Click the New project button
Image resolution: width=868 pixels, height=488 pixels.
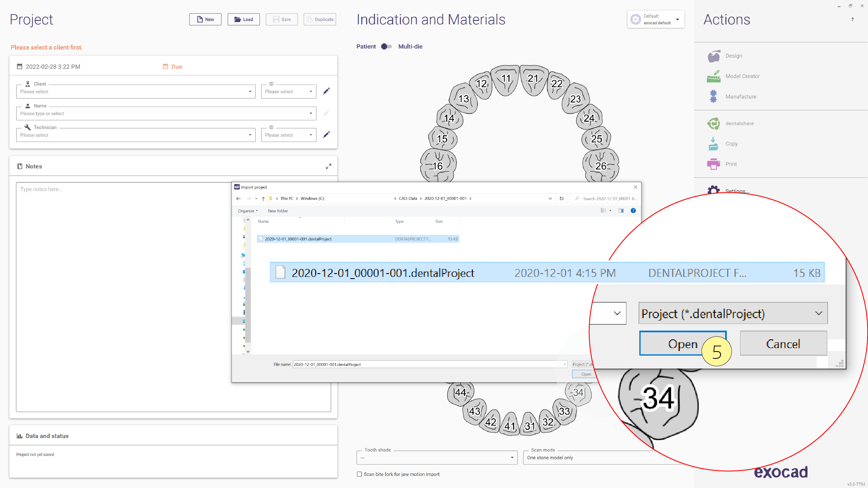point(205,20)
